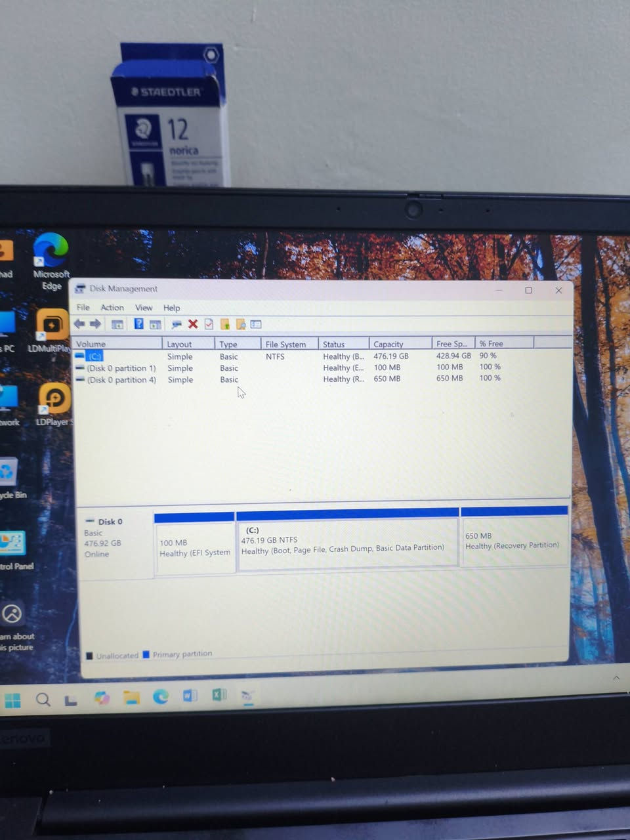The width and height of the screenshot is (630, 840).
Task: Open the Control Panel desktop icon
Action: click(13, 550)
